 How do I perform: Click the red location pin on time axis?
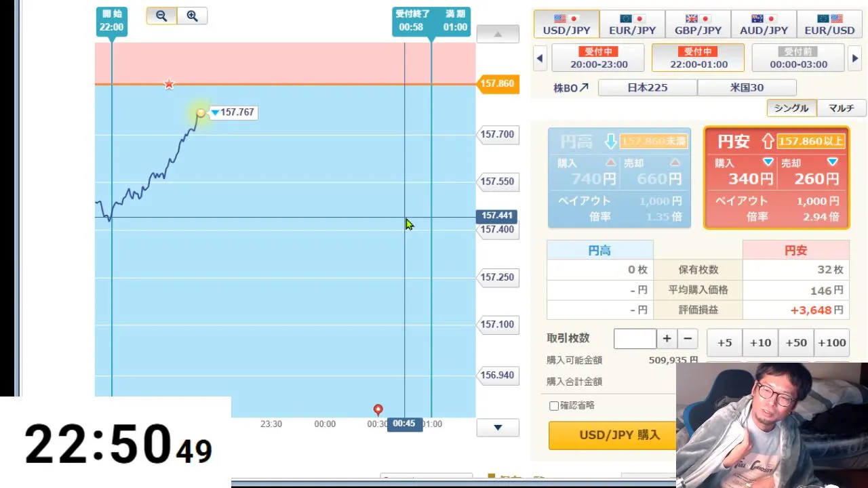tap(378, 409)
